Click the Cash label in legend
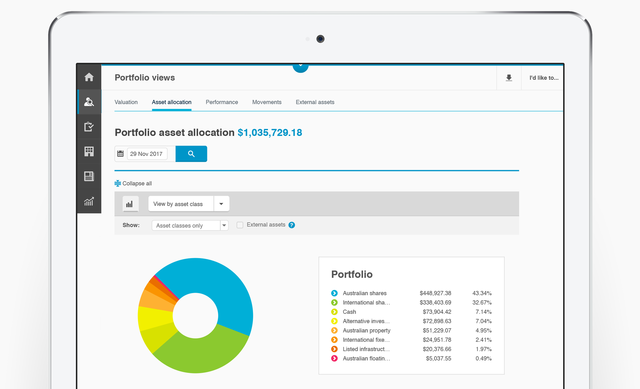 pyautogui.click(x=349, y=312)
